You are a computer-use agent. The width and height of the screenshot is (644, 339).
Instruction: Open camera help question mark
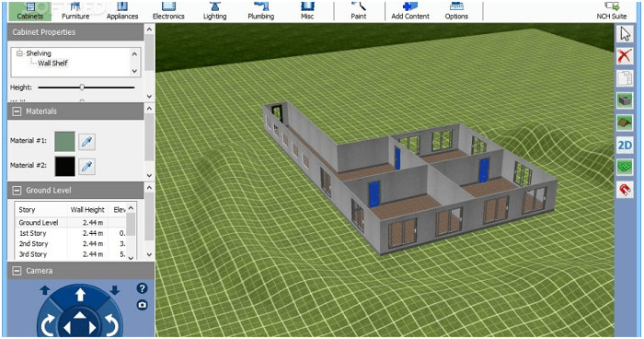coord(142,288)
